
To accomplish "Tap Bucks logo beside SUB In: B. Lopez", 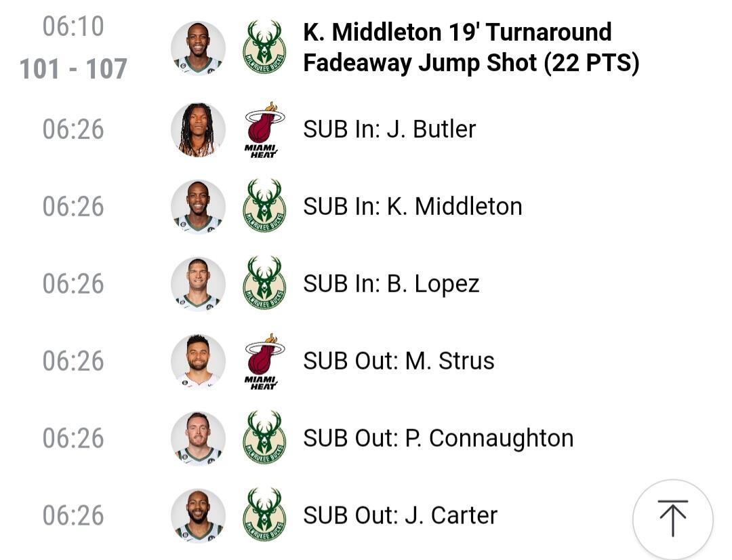I will [x=264, y=283].
